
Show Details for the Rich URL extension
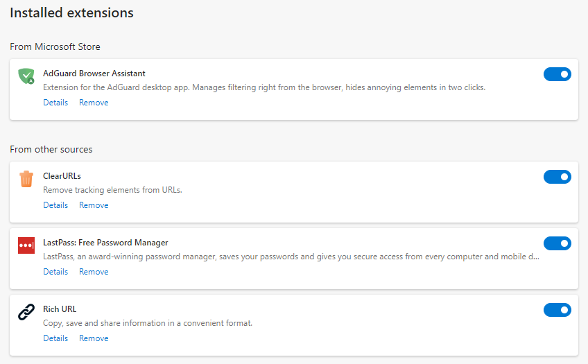[x=55, y=338]
